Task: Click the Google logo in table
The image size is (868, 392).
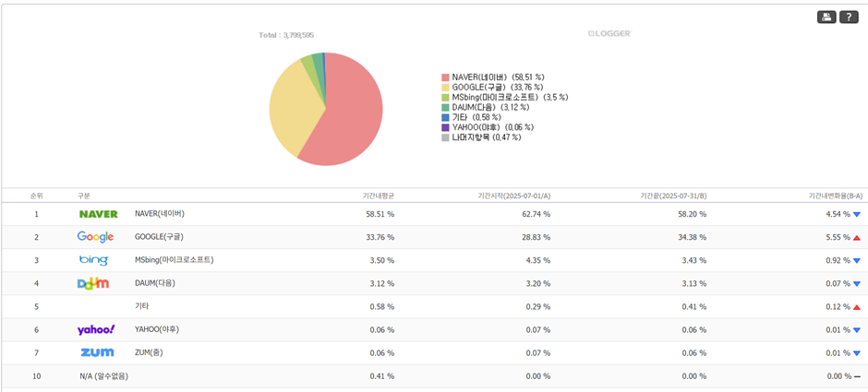Action: (95, 237)
